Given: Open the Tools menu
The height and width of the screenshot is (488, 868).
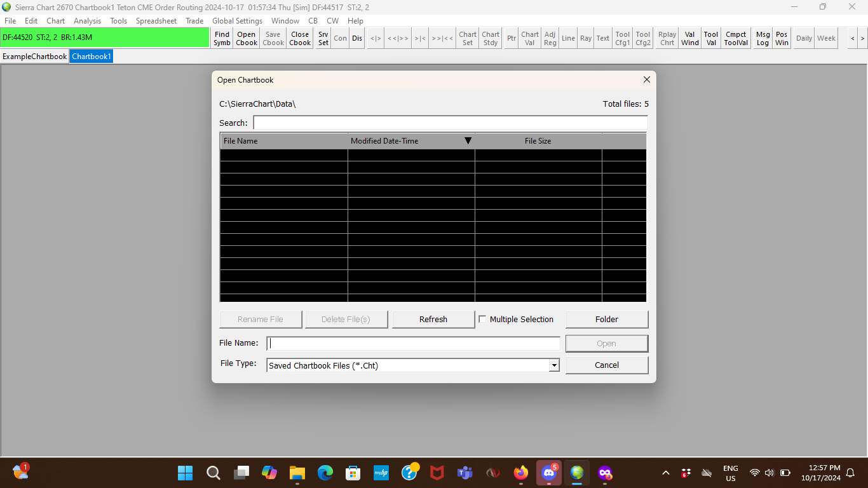Looking at the screenshot, I should (119, 21).
